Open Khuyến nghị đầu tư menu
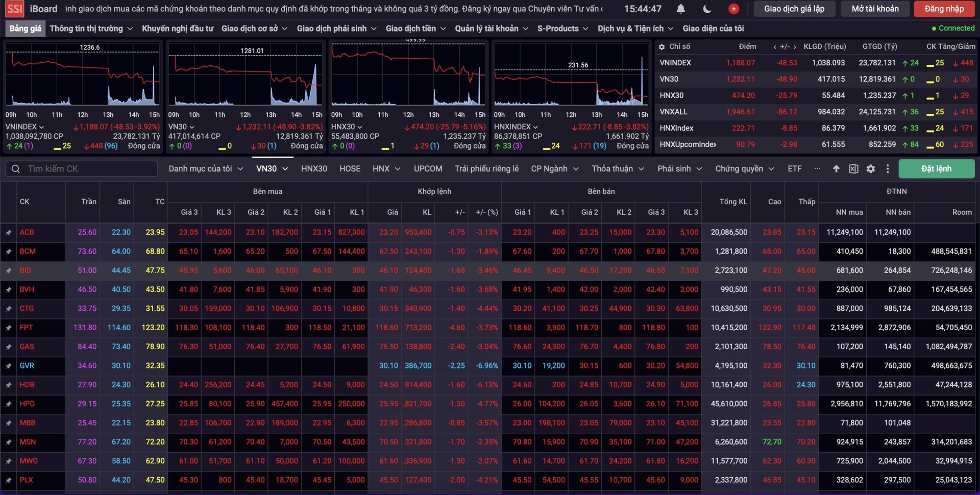Viewport: 980px width, 495px height. (x=178, y=29)
